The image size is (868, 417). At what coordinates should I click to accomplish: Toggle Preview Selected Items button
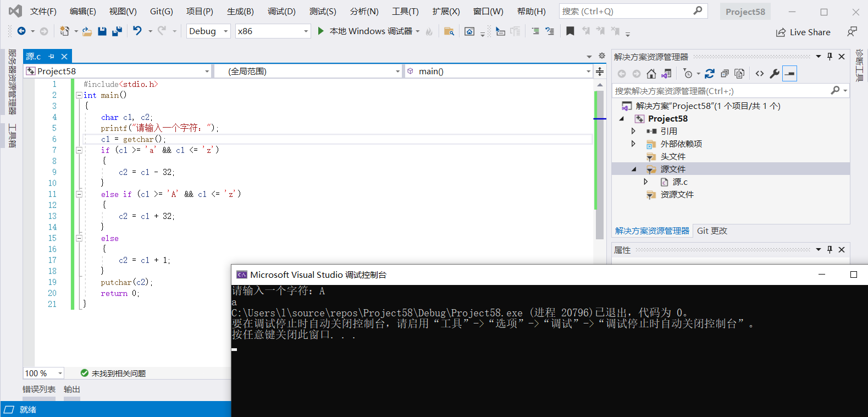[x=789, y=73]
